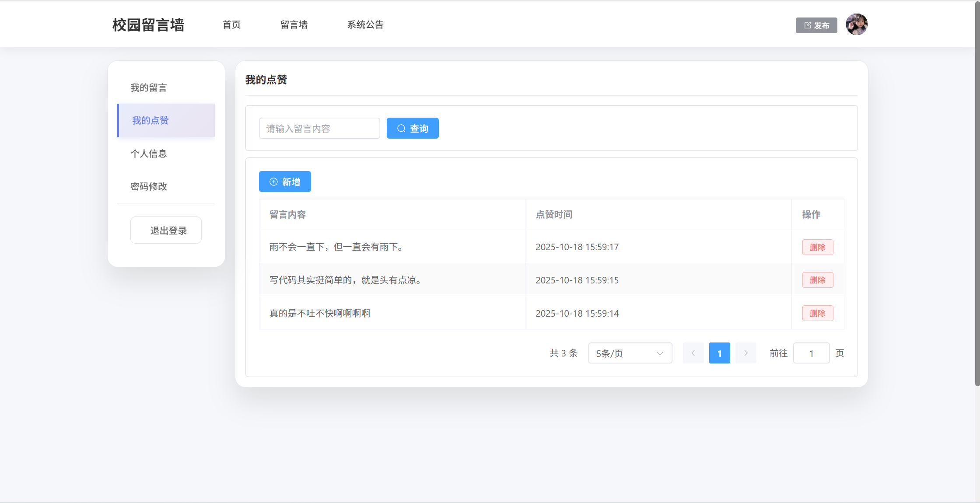Delete the 真的是不吐不快 row
980x503 pixels.
(817, 313)
